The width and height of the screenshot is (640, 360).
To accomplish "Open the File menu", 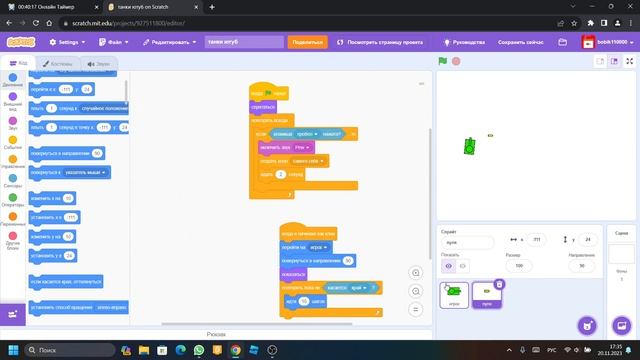I will tap(114, 42).
